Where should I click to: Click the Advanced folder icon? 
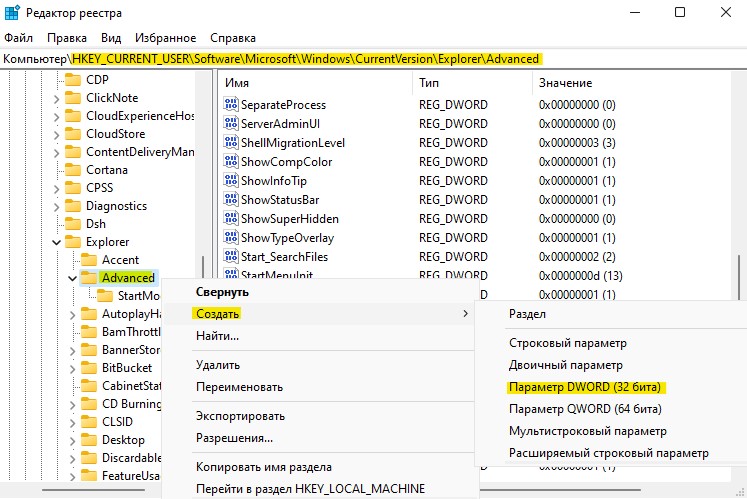[x=89, y=277]
